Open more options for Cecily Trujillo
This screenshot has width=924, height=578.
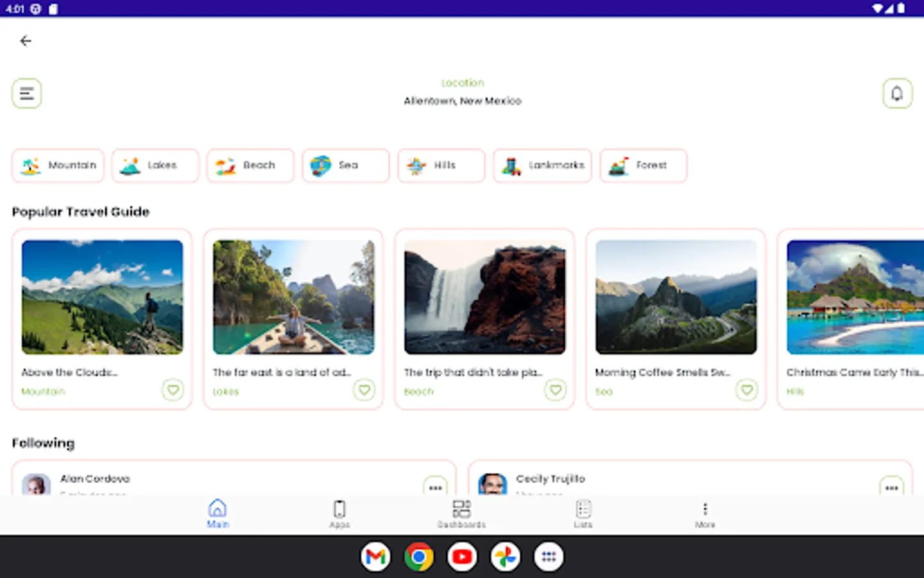click(892, 487)
